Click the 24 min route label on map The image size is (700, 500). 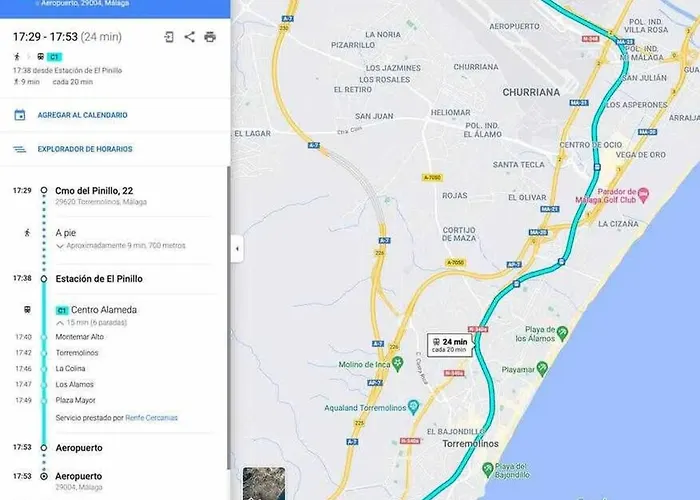pos(450,345)
